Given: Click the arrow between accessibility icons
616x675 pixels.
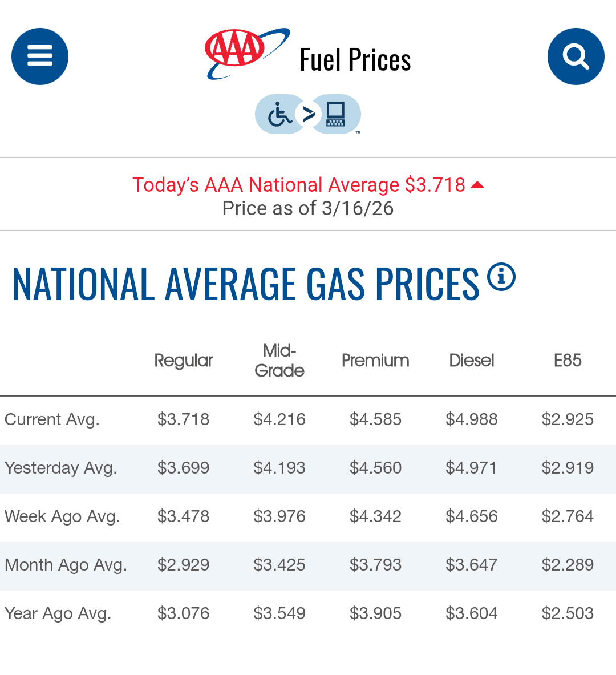Looking at the screenshot, I should coord(308,114).
